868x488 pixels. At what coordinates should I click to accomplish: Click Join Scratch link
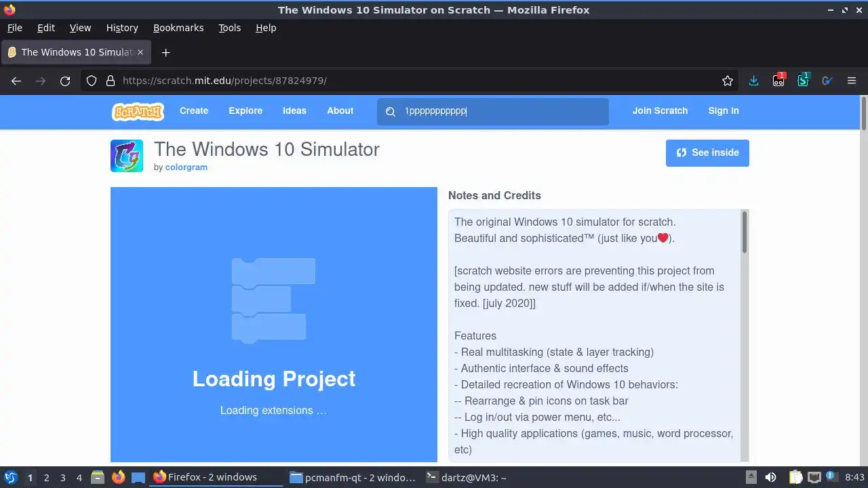click(660, 111)
